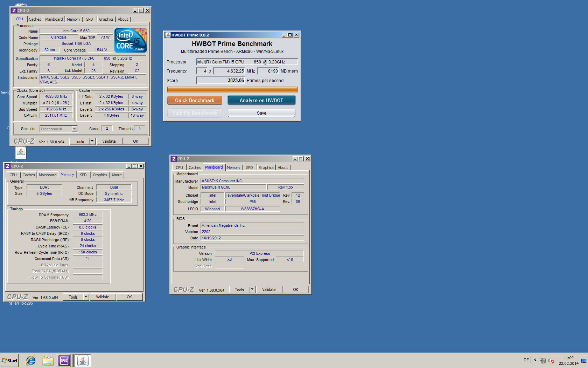The width and height of the screenshot is (588, 368).
Task: Expand Tools dropdown arrow in Memory window
Action: coord(86,297)
